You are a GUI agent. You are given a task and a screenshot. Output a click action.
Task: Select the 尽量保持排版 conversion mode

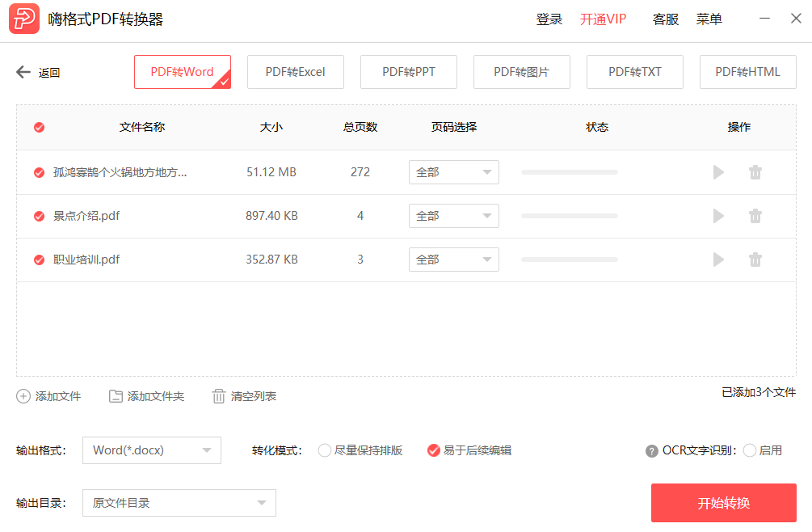[x=325, y=450]
